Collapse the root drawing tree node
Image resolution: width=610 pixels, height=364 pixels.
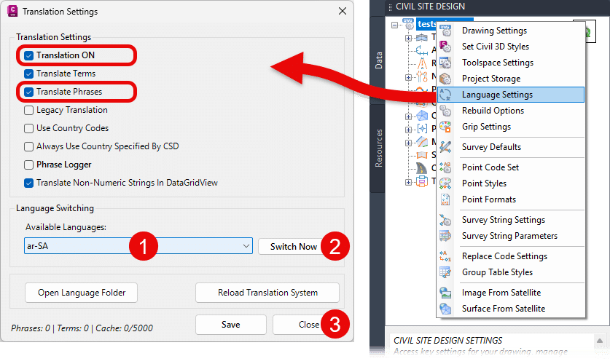(394, 25)
